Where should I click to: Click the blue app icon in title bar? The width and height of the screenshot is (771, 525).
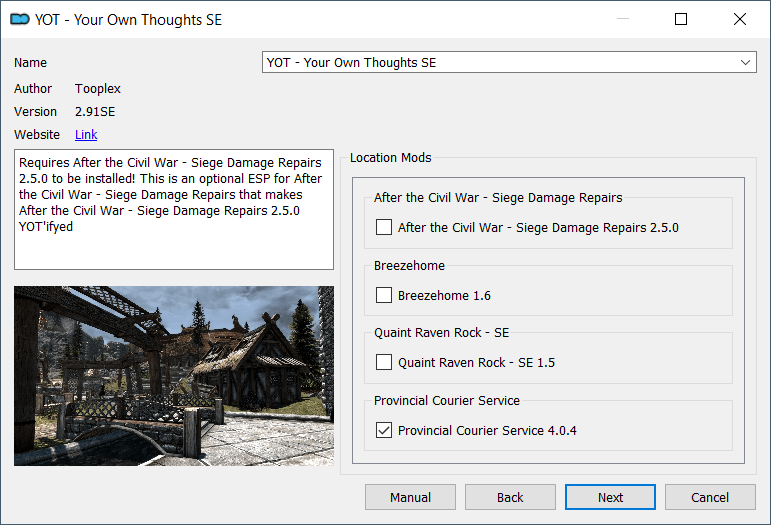20,20
